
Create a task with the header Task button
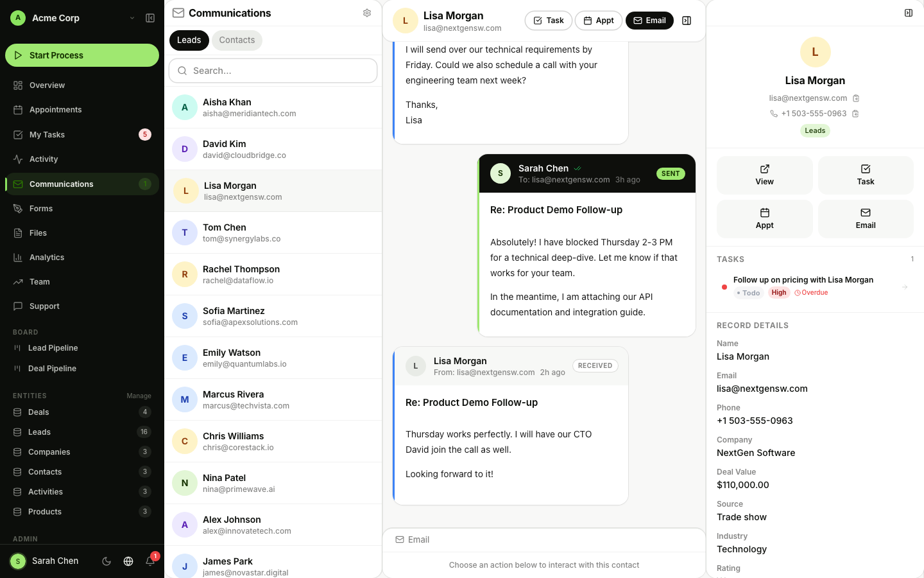click(x=548, y=20)
